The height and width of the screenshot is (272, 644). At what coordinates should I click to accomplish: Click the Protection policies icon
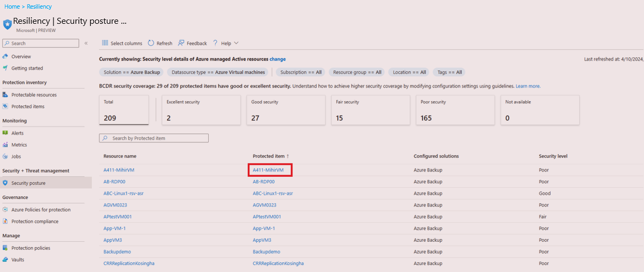[5, 248]
